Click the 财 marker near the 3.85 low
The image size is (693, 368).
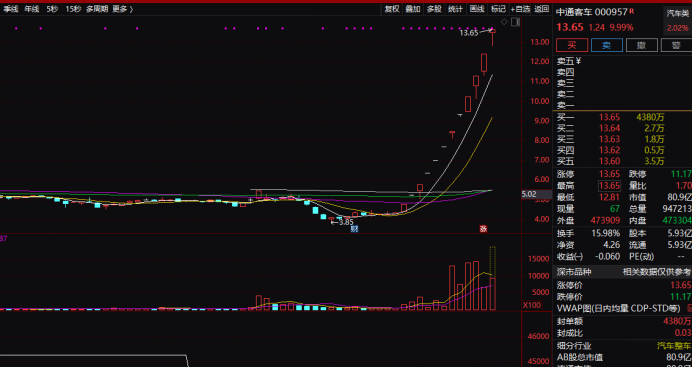pyautogui.click(x=354, y=229)
